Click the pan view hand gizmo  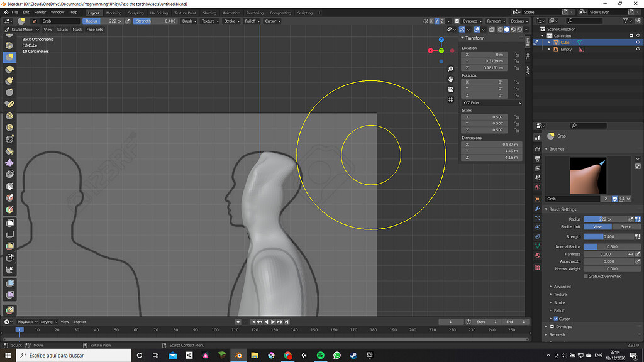pos(450,79)
